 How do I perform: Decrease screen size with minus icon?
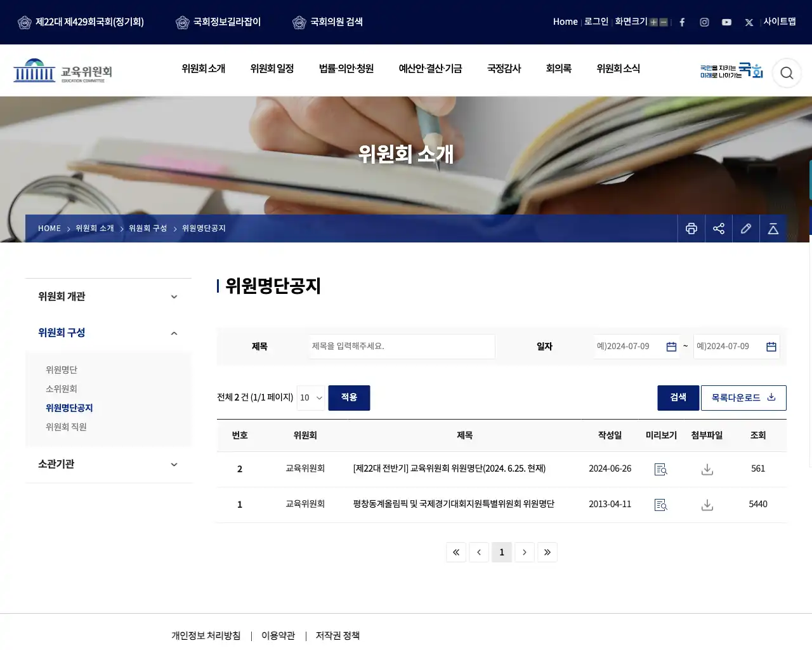click(x=664, y=22)
